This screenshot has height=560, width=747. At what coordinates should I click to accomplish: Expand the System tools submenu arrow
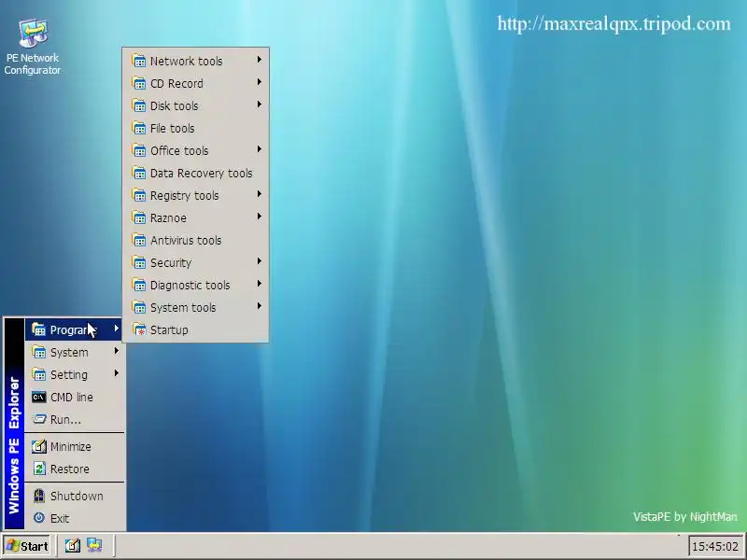tap(260, 306)
